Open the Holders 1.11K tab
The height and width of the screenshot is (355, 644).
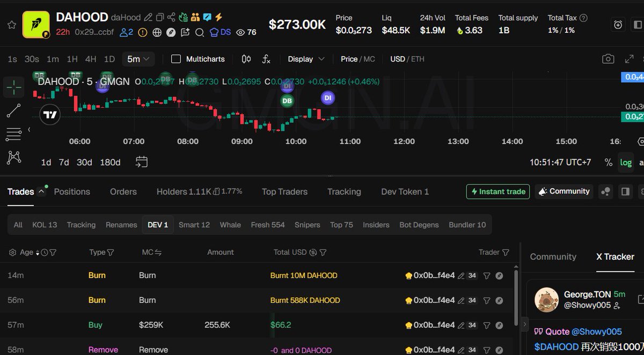tap(184, 191)
